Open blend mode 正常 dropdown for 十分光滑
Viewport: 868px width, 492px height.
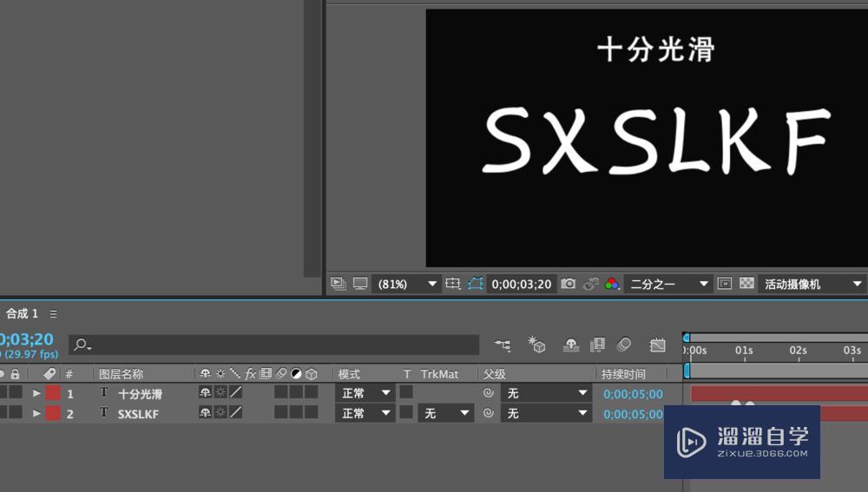365,393
